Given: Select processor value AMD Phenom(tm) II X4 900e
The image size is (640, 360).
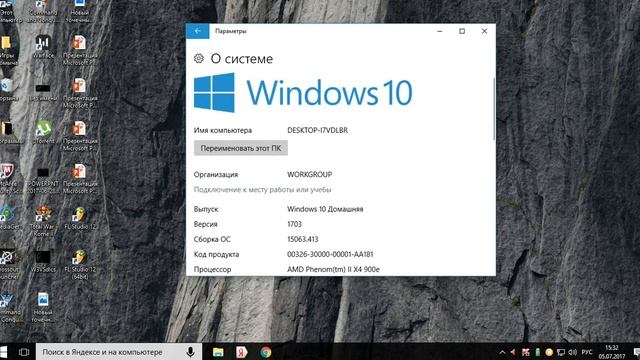Looking at the screenshot, I should [x=333, y=269].
